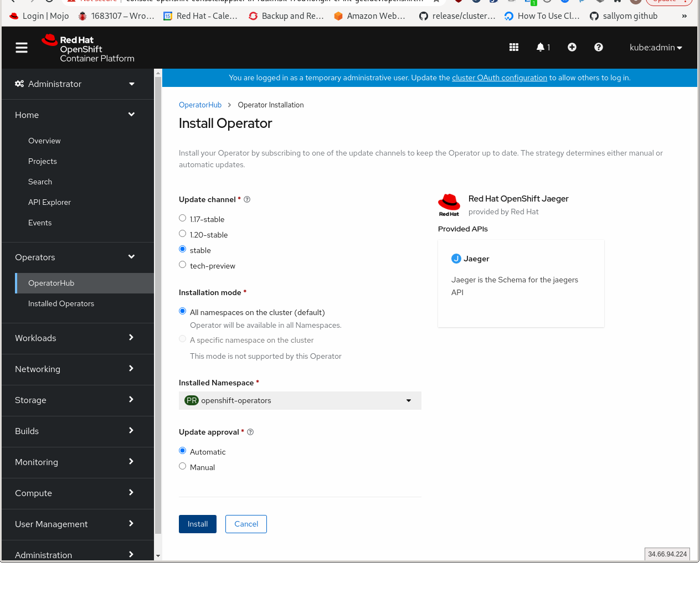Click the Red Hat OpenShift Jaeger logo
700x598 pixels.
(449, 205)
